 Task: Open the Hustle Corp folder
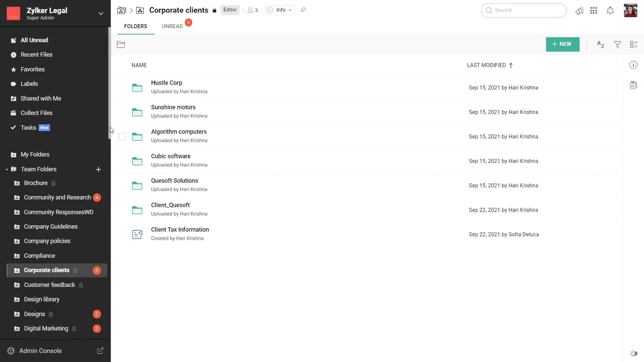coord(167,83)
